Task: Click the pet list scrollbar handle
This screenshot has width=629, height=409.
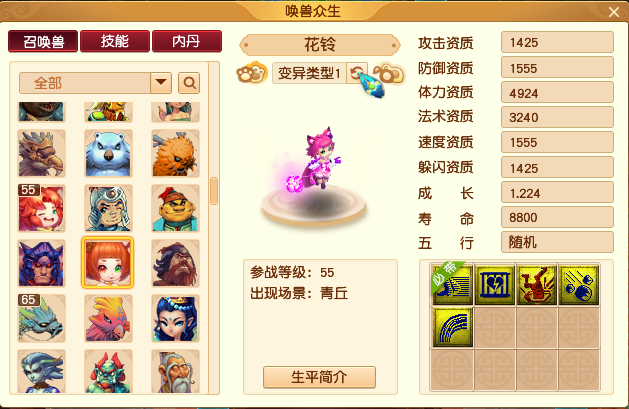Action: (x=214, y=191)
